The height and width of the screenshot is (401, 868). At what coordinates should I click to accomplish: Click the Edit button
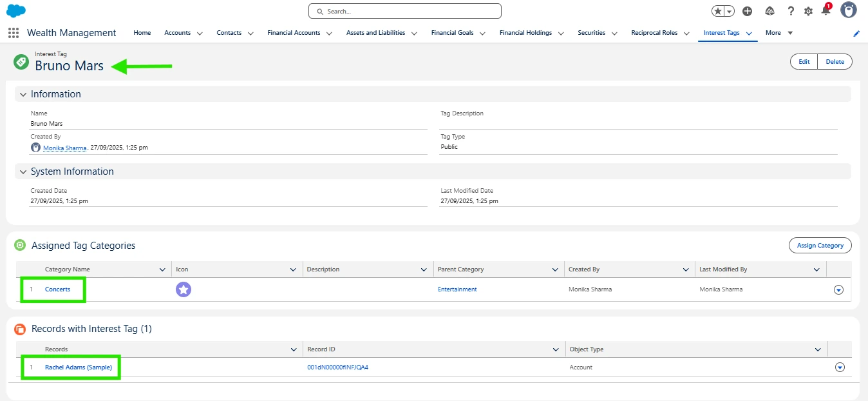(x=804, y=62)
